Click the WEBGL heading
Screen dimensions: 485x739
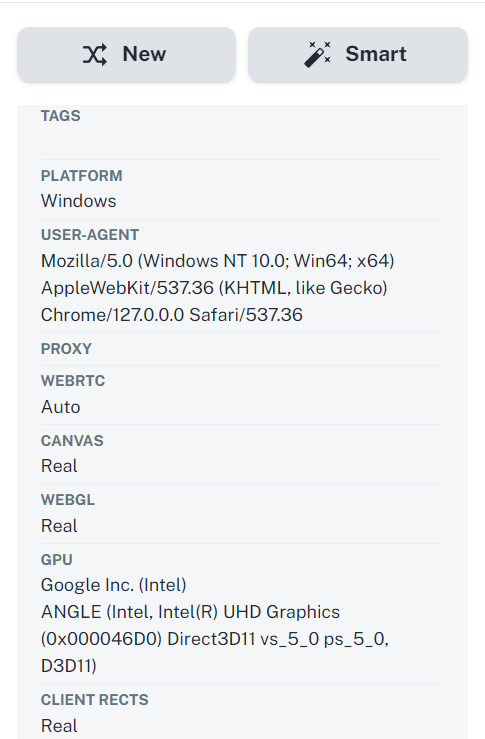tap(68, 500)
